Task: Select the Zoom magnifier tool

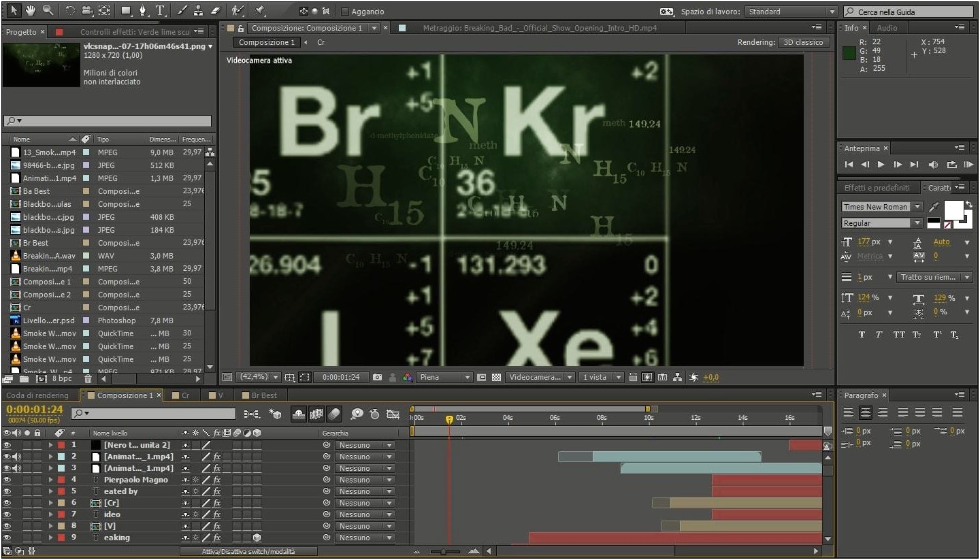Action: pos(48,10)
